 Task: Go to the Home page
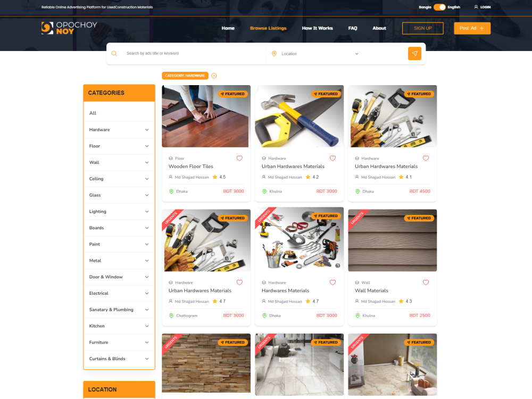(228, 28)
